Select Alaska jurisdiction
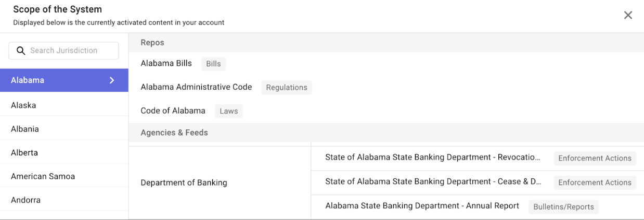Viewport: 644px width, 220px height. point(23,105)
